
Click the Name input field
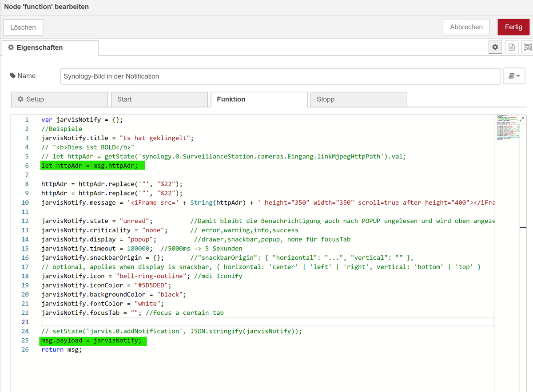click(280, 76)
